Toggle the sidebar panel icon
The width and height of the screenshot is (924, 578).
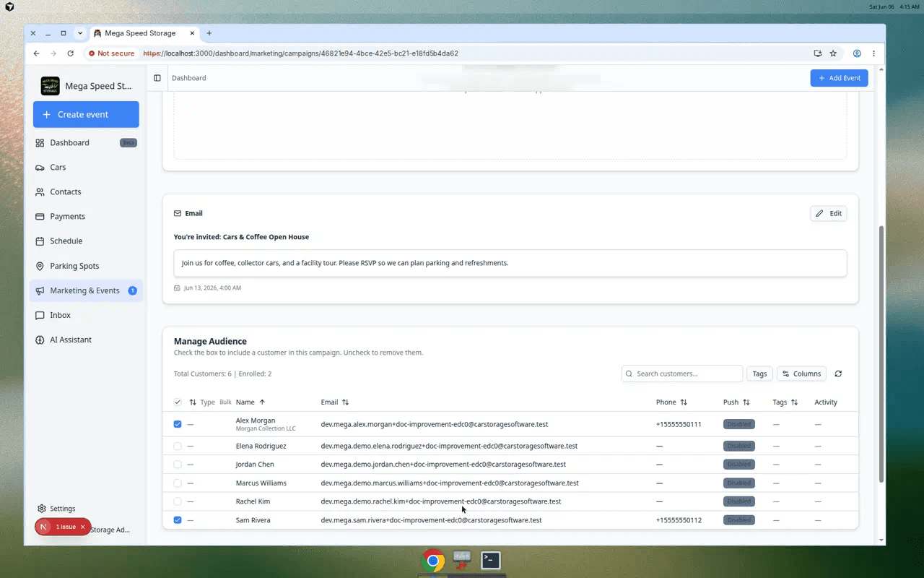coord(157,78)
